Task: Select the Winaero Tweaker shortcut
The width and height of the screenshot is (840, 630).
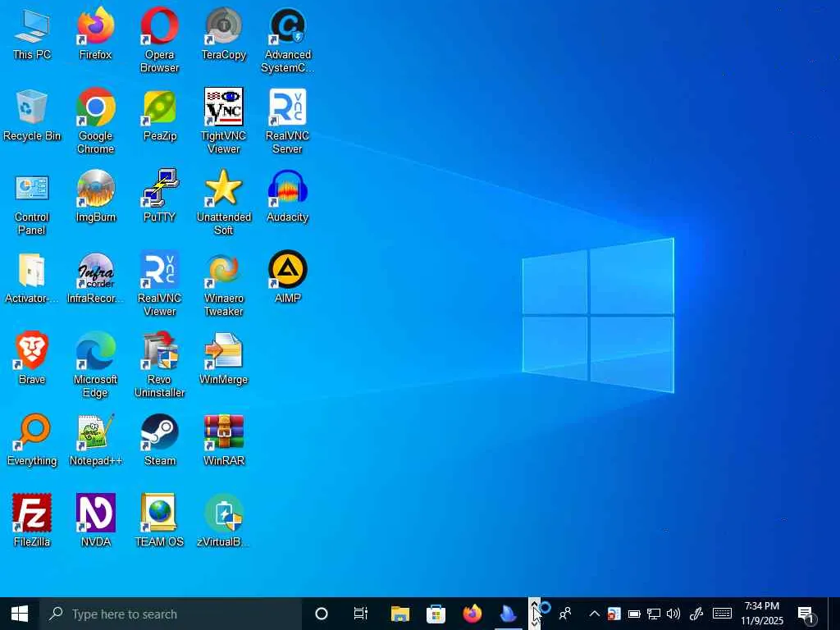Action: pyautogui.click(x=223, y=285)
